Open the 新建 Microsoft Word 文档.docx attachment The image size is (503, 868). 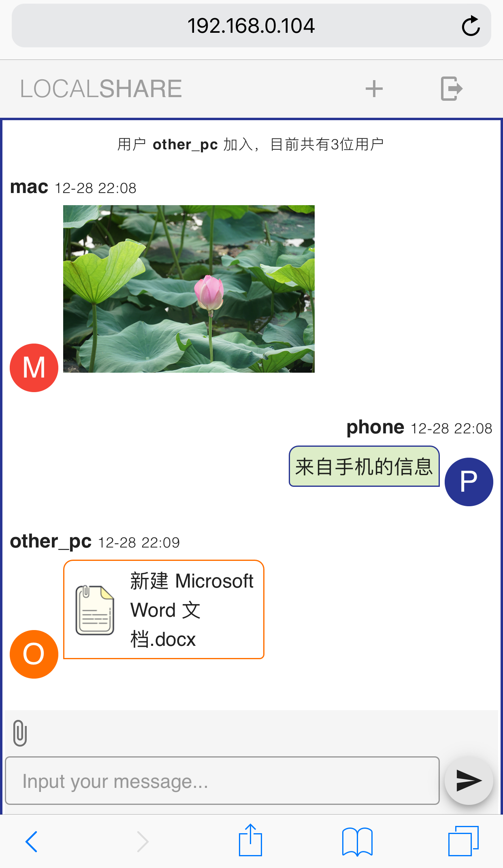point(164,610)
